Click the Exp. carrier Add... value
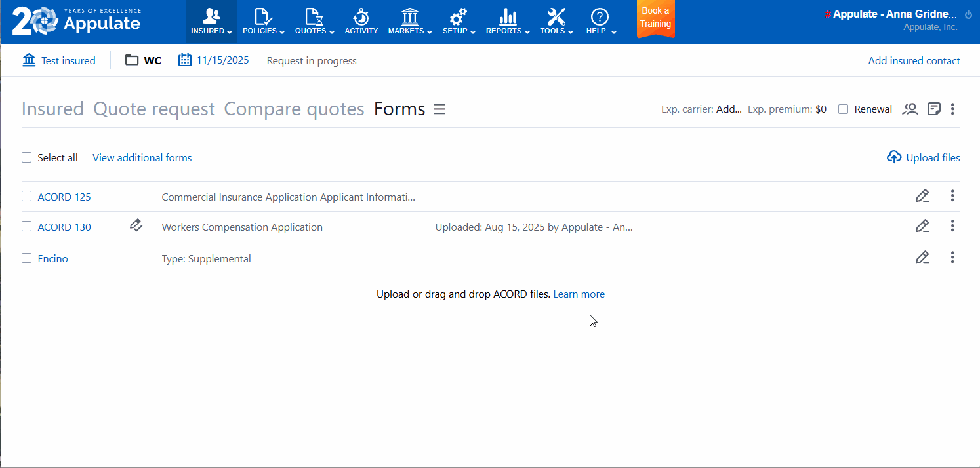 click(729, 109)
